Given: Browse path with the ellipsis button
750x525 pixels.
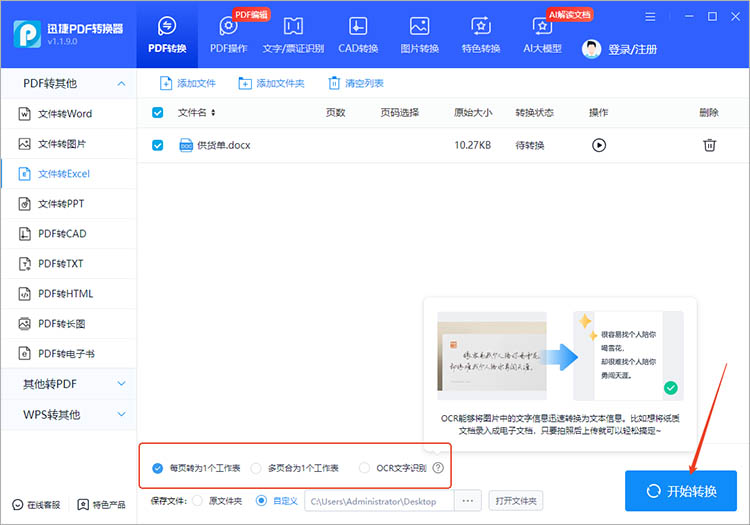Looking at the screenshot, I should click(468, 501).
